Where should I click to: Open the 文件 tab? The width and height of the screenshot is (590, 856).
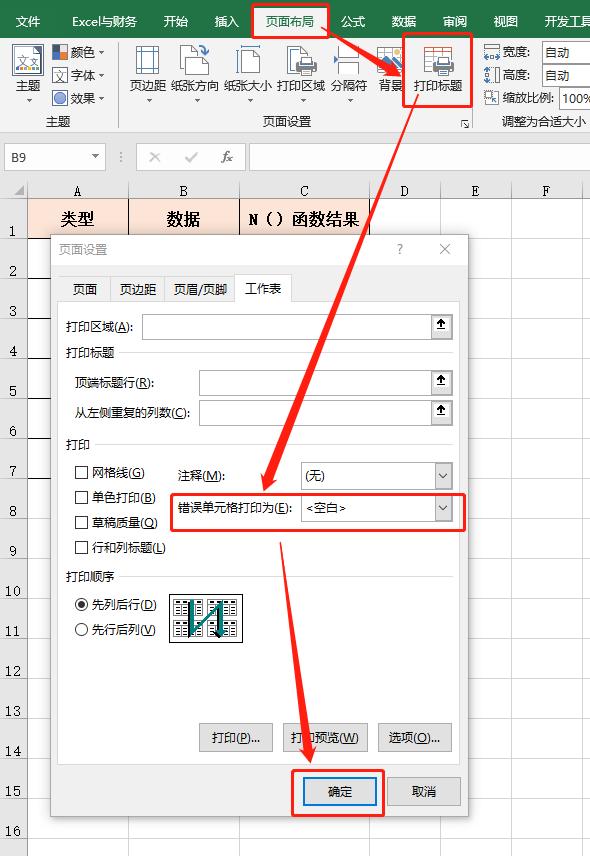pyautogui.click(x=28, y=21)
